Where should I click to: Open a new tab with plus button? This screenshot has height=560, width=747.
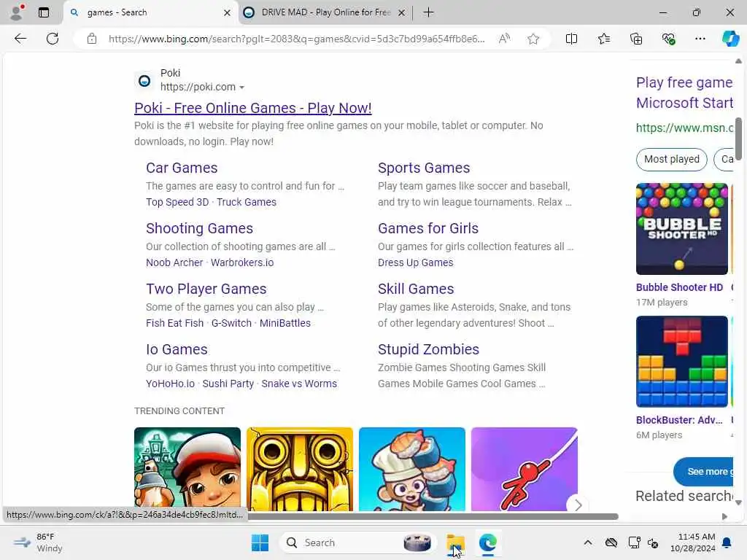pyautogui.click(x=428, y=12)
